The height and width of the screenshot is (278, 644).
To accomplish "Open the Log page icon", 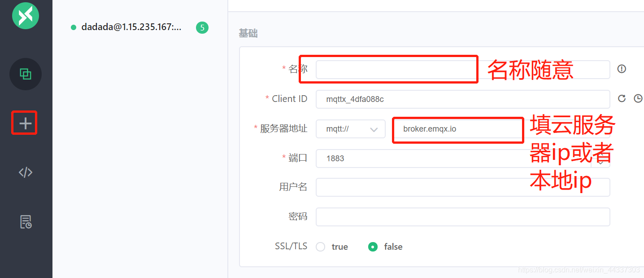I will 26,222.
